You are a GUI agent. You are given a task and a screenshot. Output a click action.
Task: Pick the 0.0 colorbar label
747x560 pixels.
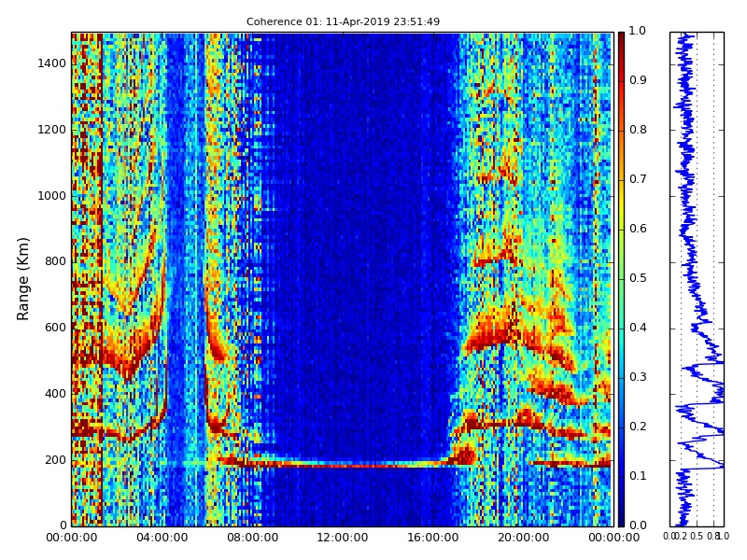point(638,525)
